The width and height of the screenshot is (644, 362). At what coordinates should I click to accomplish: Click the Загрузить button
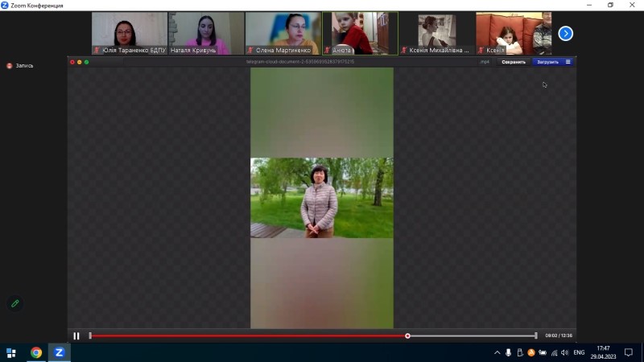[547, 62]
